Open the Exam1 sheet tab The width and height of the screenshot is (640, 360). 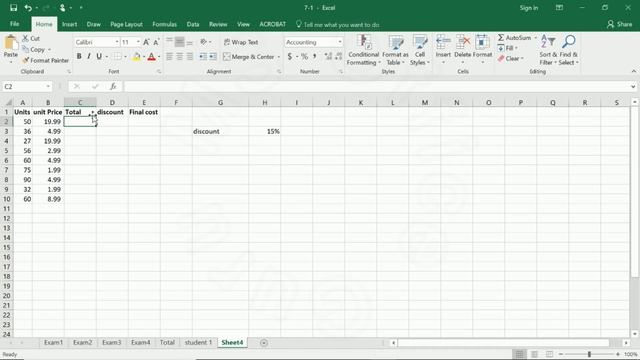[53, 342]
